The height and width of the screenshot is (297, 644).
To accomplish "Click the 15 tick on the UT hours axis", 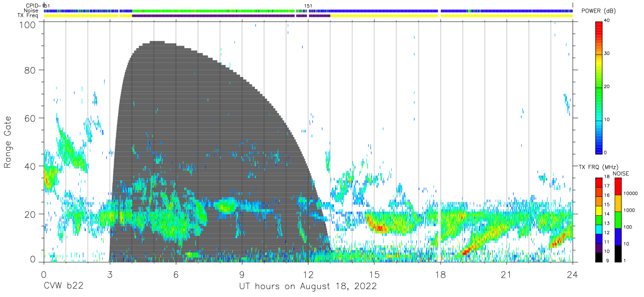I will pyautogui.click(x=374, y=274).
